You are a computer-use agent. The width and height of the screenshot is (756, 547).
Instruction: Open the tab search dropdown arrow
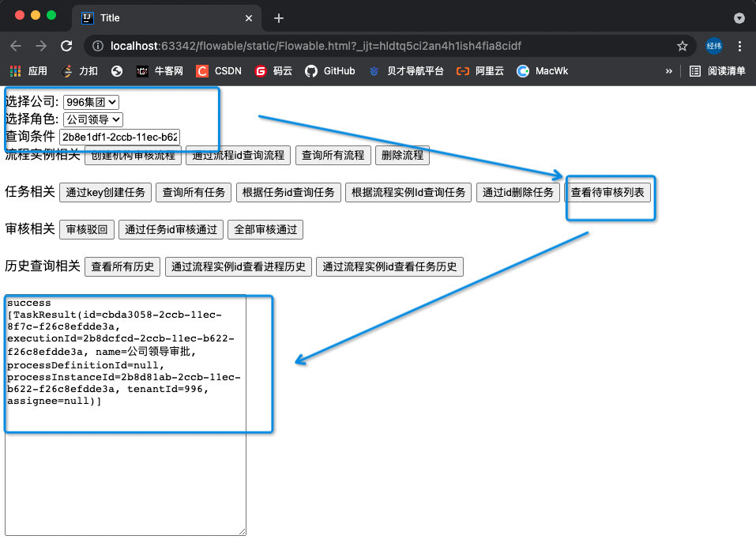point(739,18)
